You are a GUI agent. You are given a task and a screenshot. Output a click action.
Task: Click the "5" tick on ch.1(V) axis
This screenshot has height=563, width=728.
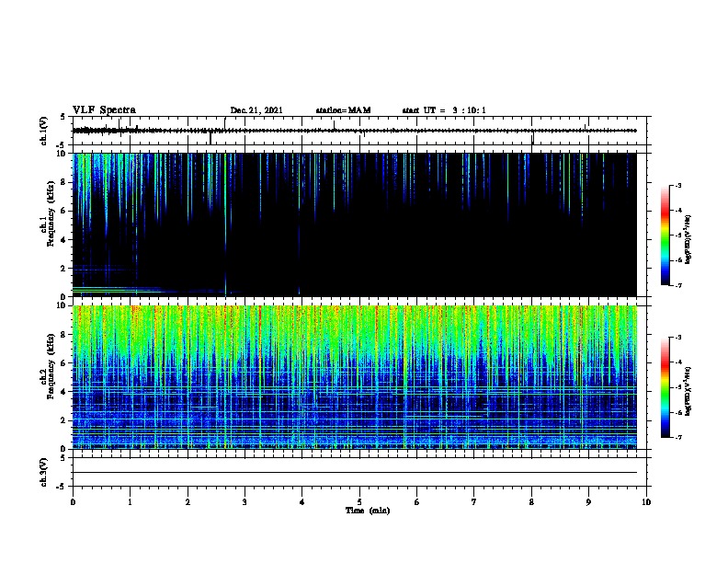[x=63, y=117]
